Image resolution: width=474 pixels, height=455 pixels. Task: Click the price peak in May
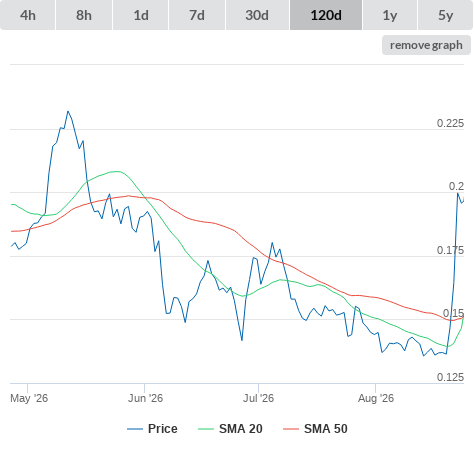click(x=68, y=111)
